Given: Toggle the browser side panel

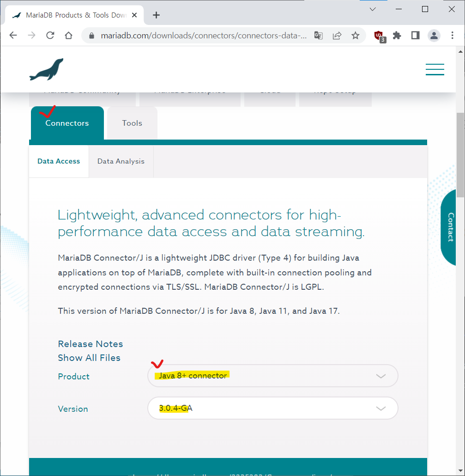Looking at the screenshot, I should click(x=415, y=36).
